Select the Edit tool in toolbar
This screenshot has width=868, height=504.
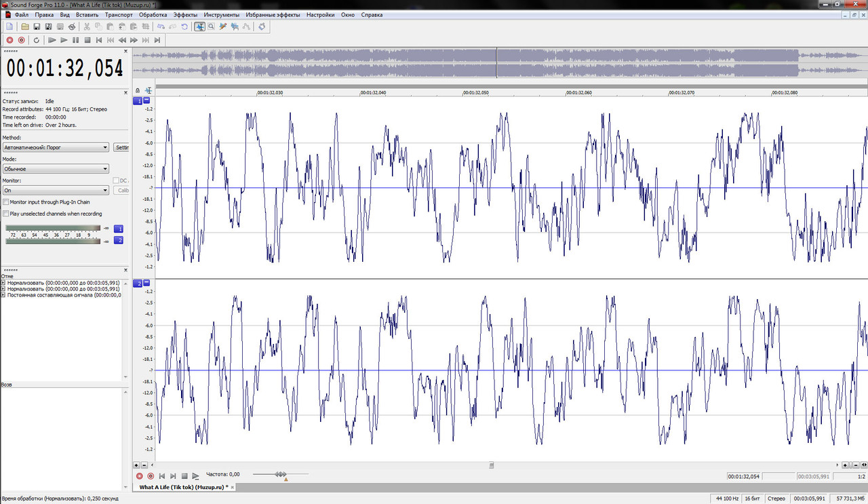click(200, 26)
